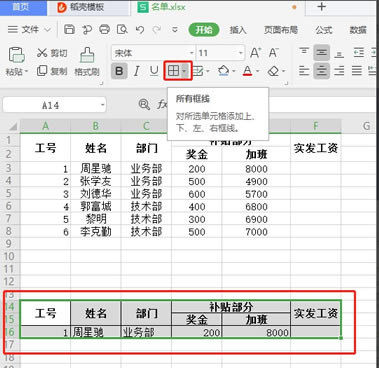This screenshot has height=368, width=379.
Task: Open the 文件 menu button
Action: [29, 30]
